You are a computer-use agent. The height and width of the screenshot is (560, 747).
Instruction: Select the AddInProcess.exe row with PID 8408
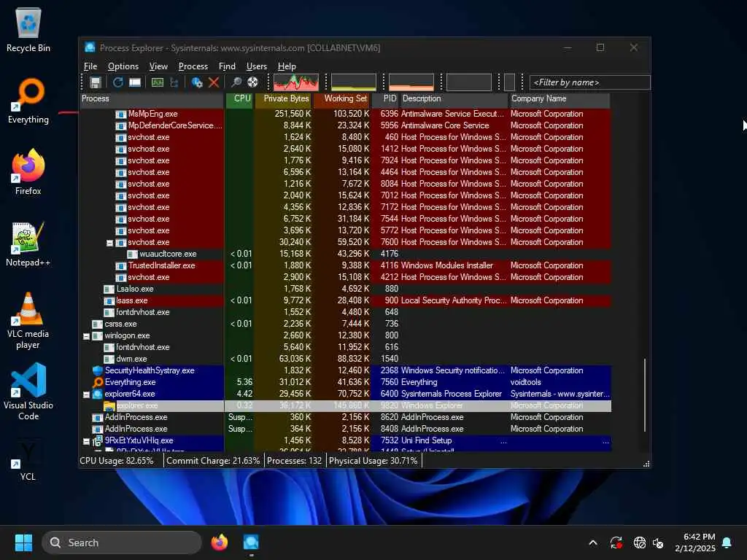pyautogui.click(x=345, y=429)
